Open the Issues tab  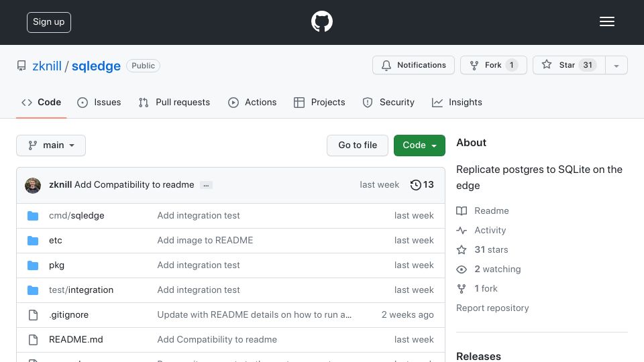(x=99, y=102)
